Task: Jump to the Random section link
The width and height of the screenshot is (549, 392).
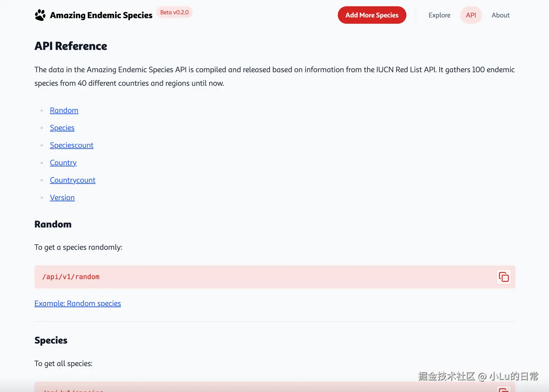Action: click(64, 110)
